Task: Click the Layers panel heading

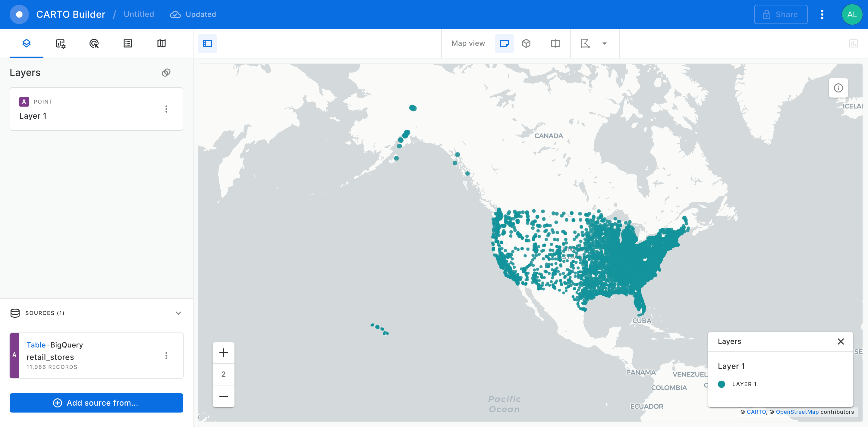Action: point(25,72)
